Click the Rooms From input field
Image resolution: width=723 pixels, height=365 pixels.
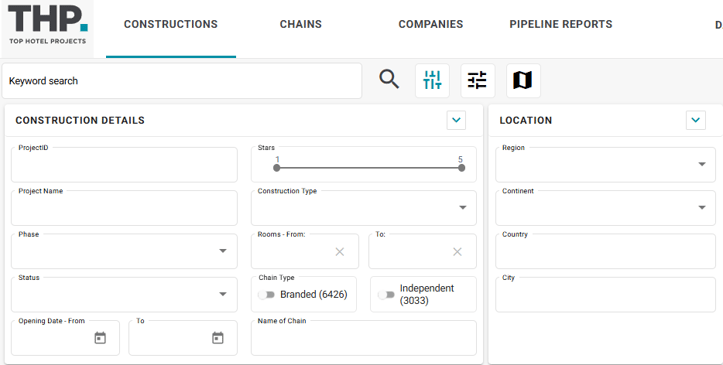pos(304,251)
